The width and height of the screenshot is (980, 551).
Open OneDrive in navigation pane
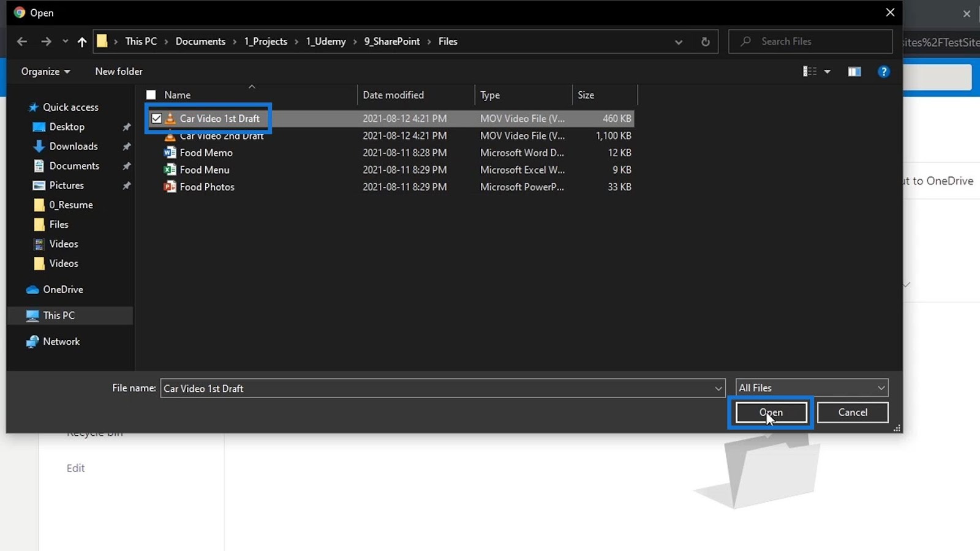(x=63, y=290)
